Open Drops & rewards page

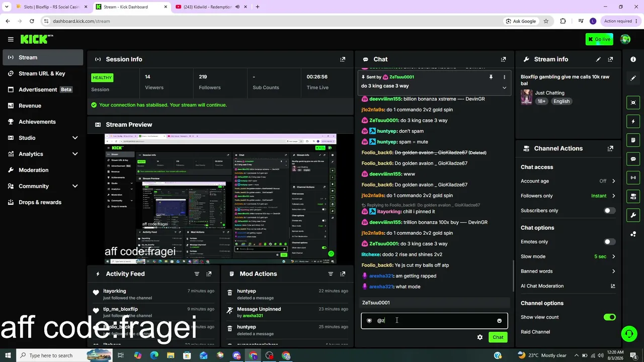tap(43, 202)
